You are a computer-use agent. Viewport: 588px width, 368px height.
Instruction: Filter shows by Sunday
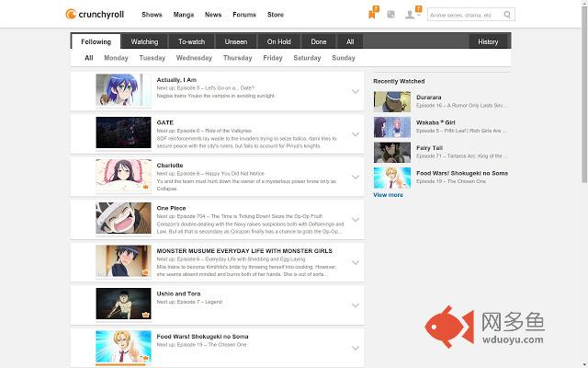point(344,58)
